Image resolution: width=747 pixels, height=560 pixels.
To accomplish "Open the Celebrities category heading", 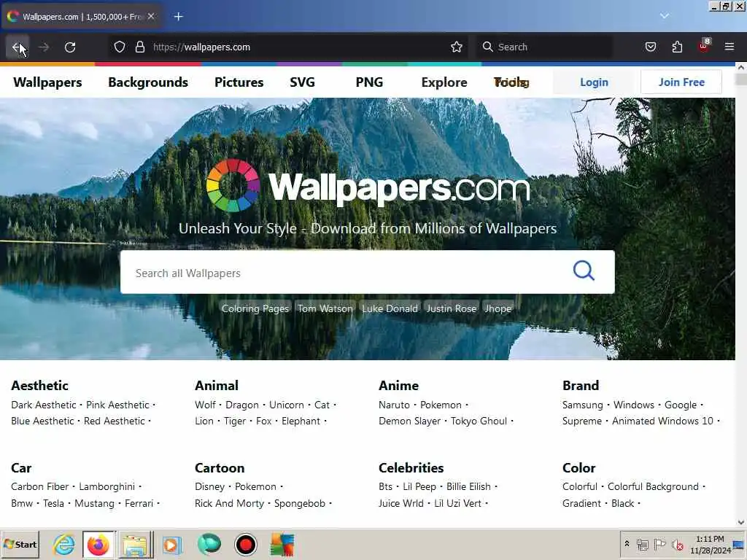I will pos(411,468).
